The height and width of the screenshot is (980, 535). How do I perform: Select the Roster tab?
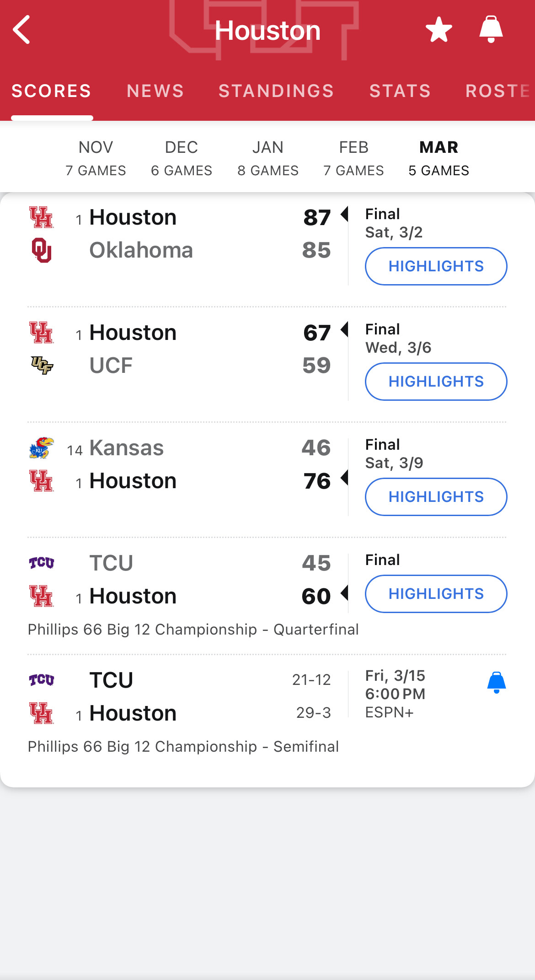click(x=498, y=91)
